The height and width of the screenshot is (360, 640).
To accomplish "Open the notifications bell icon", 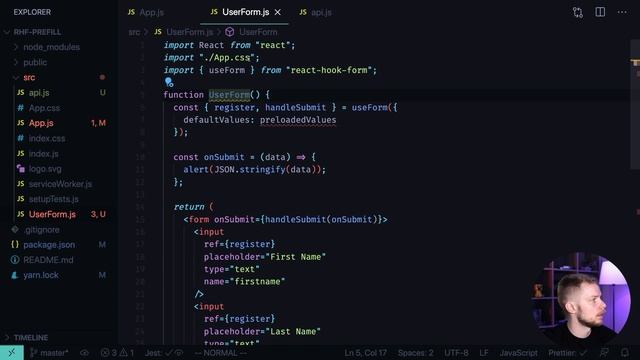I will click(x=624, y=353).
